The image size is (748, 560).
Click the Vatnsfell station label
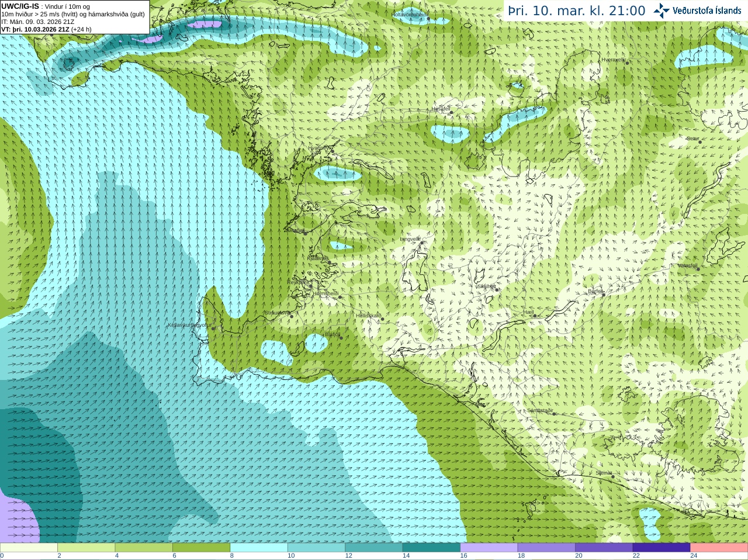[687, 265]
